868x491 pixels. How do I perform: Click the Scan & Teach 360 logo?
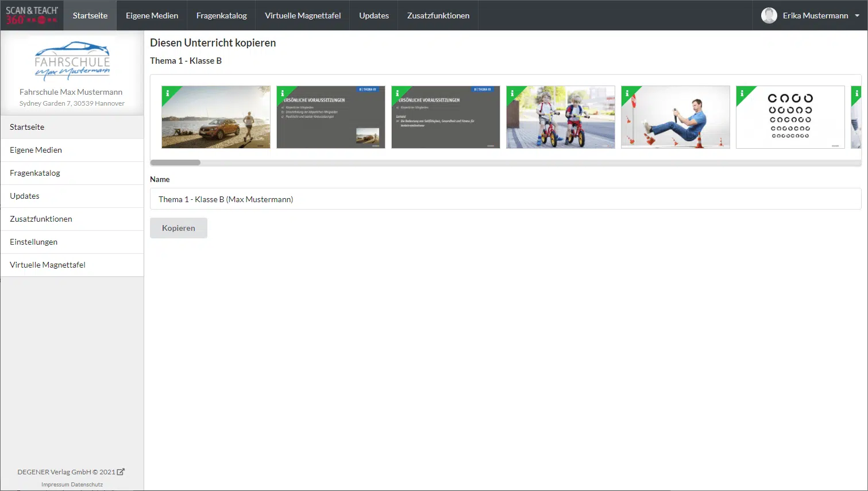[x=32, y=16]
